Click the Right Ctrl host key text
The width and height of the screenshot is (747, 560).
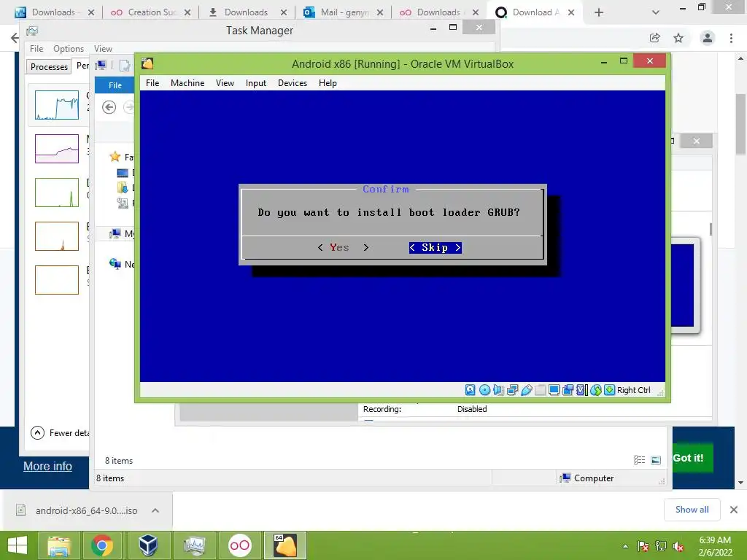[634, 390]
